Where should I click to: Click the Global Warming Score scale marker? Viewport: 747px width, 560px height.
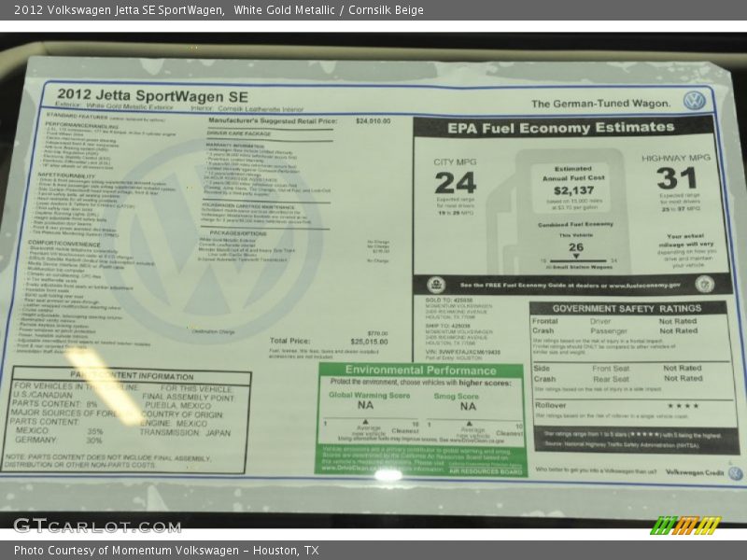[365, 422]
